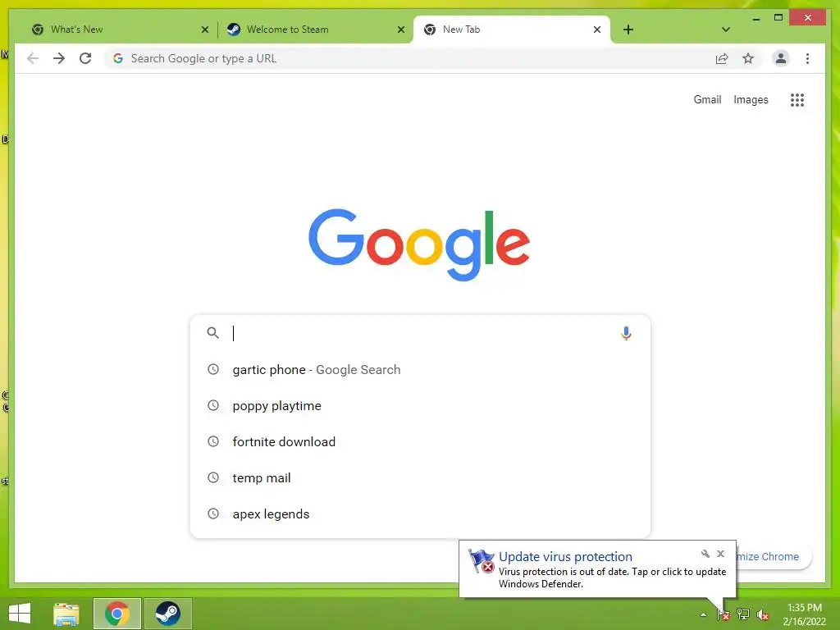The width and height of the screenshot is (840, 630).
Task: Click the magnifier icon in the search box
Action: click(212, 333)
